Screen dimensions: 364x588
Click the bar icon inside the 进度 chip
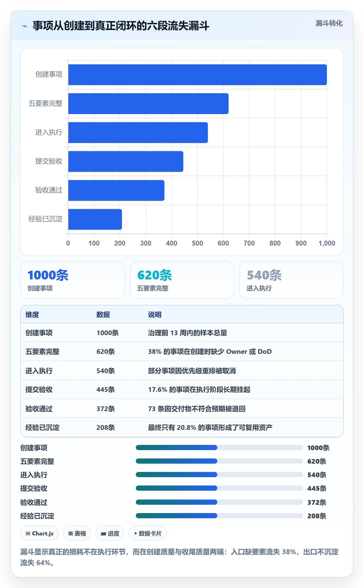[x=103, y=534]
